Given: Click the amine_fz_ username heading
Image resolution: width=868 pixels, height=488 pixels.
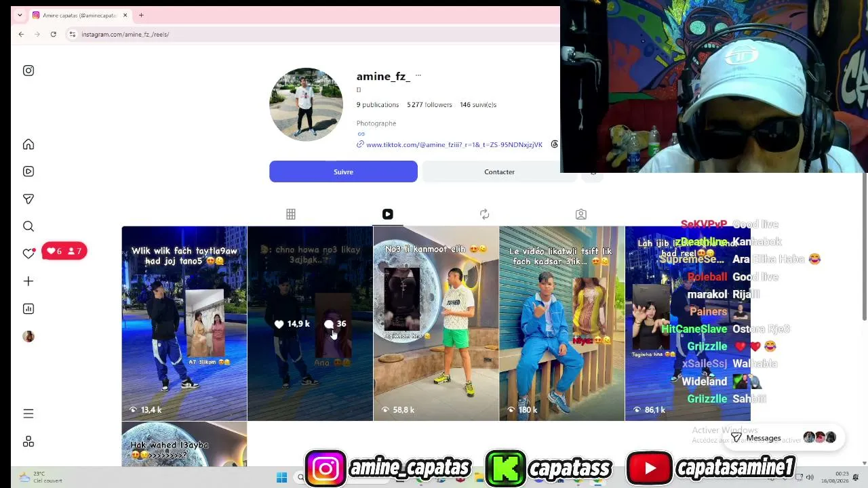Looking at the screenshot, I should coord(383,77).
